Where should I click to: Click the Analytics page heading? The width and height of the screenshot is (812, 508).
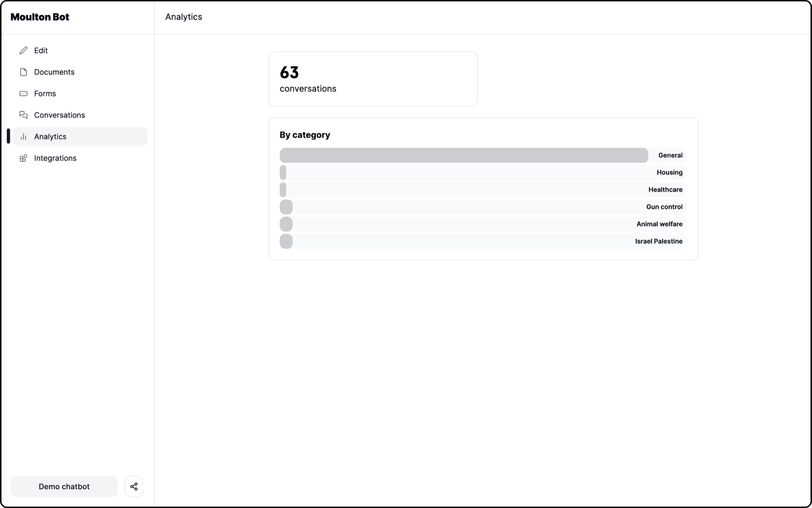pyautogui.click(x=183, y=17)
